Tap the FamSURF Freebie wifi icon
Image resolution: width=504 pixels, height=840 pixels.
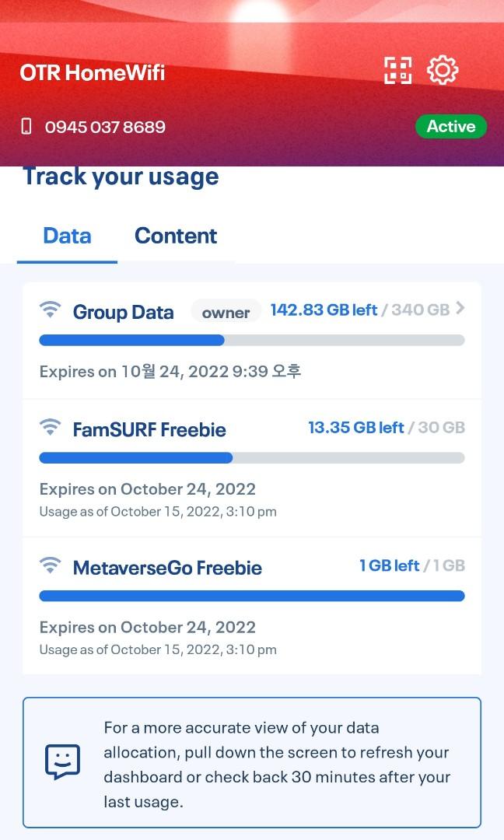tap(51, 427)
